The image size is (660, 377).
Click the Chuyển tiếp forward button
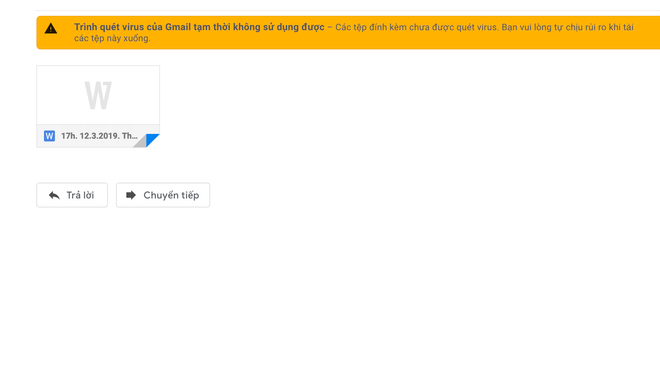pos(163,195)
